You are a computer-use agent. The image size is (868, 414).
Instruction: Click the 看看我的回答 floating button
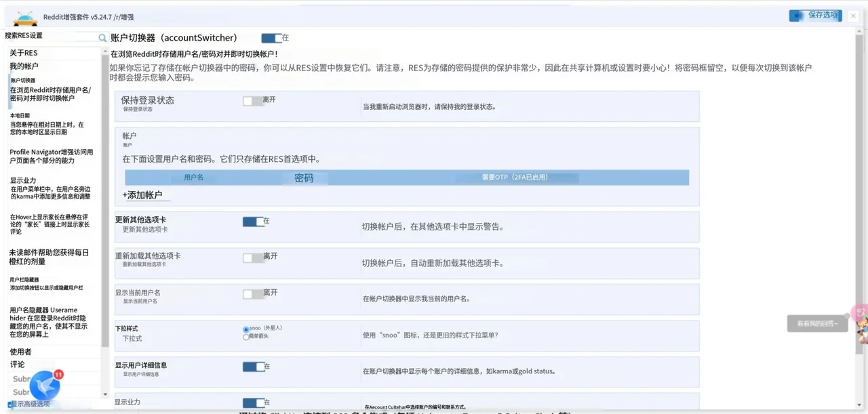pyautogui.click(x=817, y=324)
